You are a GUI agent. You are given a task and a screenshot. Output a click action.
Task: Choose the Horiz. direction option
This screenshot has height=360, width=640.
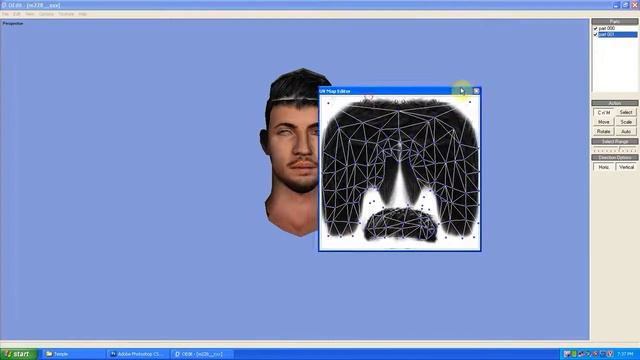pos(604,167)
